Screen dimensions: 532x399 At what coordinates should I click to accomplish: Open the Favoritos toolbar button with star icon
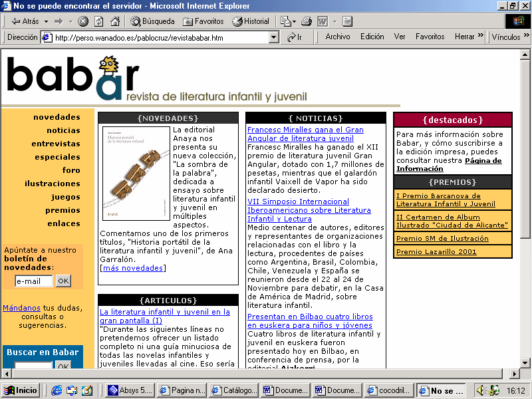[x=203, y=21]
